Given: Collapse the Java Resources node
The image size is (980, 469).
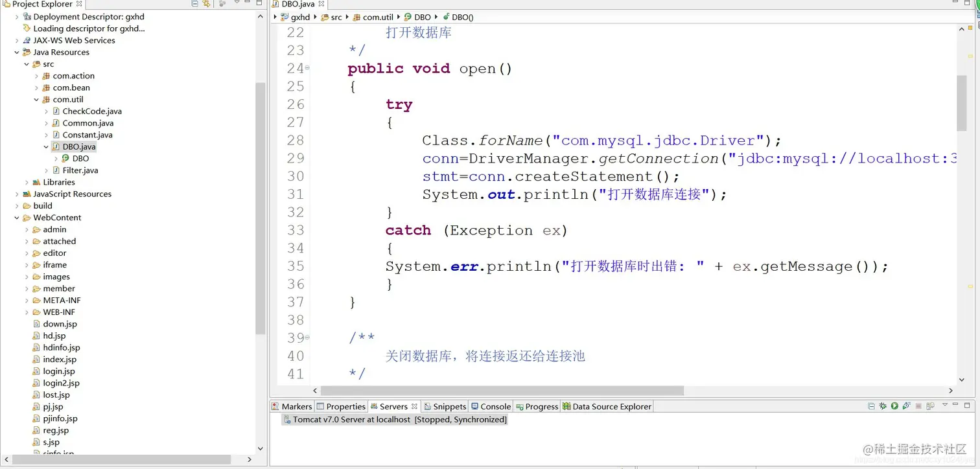Looking at the screenshot, I should (17, 52).
